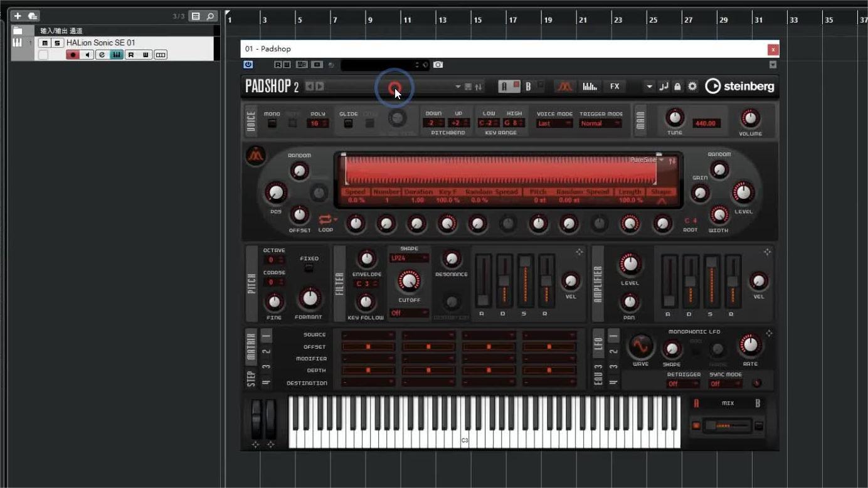Select the Step tab
This screenshot has height=488, width=868.
pyautogui.click(x=251, y=379)
